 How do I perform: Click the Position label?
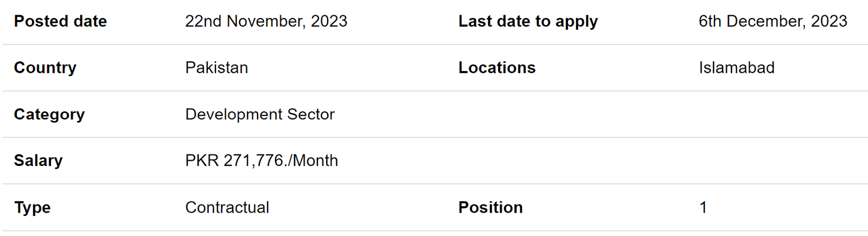[x=490, y=207]
